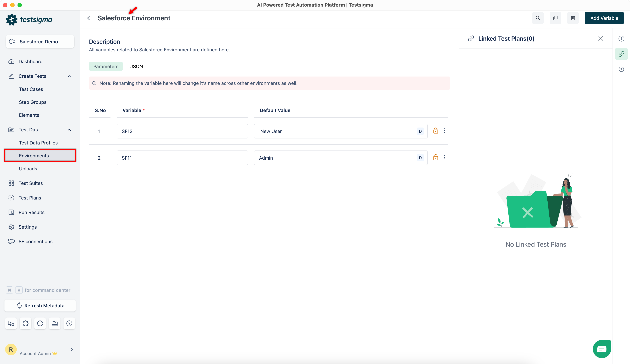Image resolution: width=630 pixels, height=364 pixels.
Task: Click the delete environment trash icon
Action: 573,18
